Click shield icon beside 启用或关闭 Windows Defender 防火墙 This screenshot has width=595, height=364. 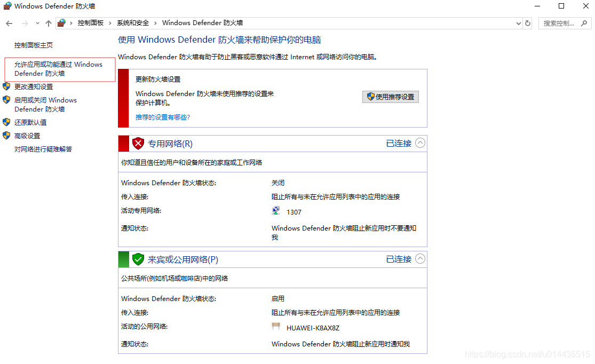6,100
